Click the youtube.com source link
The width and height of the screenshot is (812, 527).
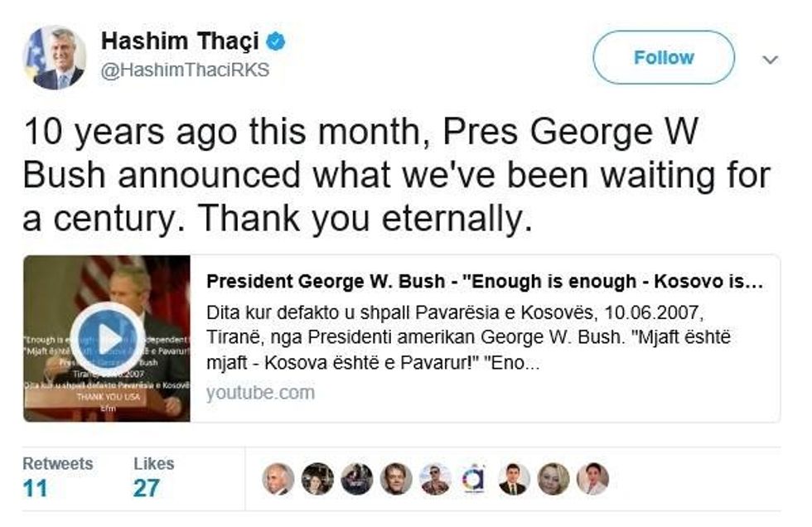click(260, 393)
